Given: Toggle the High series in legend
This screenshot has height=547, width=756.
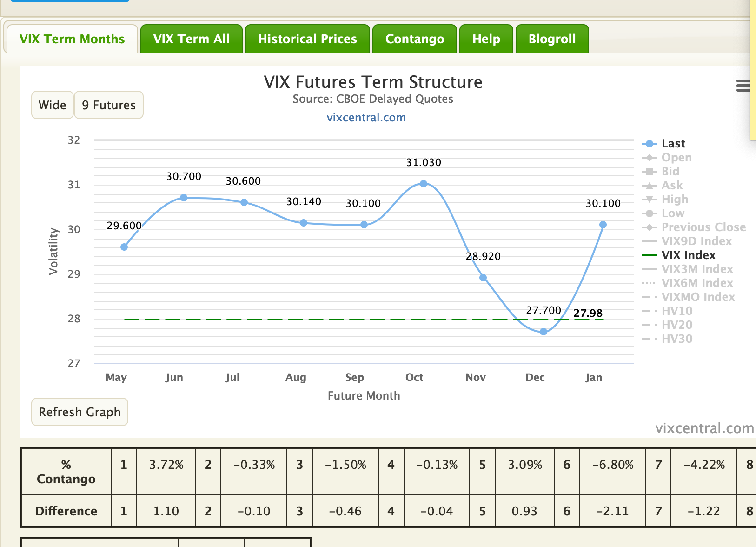Looking at the screenshot, I should point(665,200).
